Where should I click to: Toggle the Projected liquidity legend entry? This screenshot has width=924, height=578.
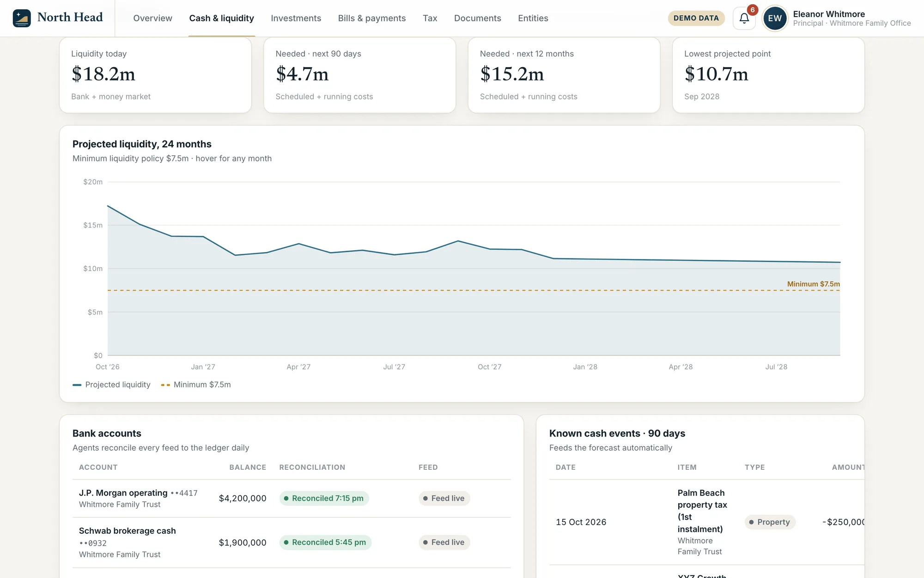coord(111,385)
